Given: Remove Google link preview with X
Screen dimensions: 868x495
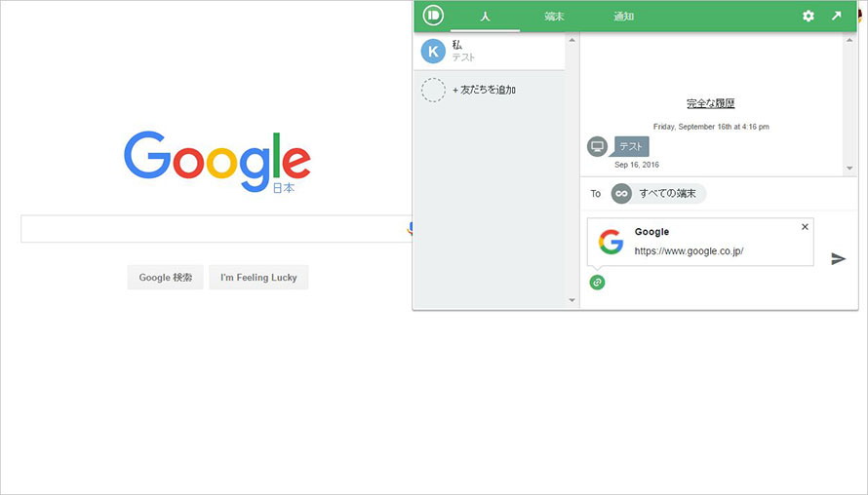Looking at the screenshot, I should coord(805,227).
